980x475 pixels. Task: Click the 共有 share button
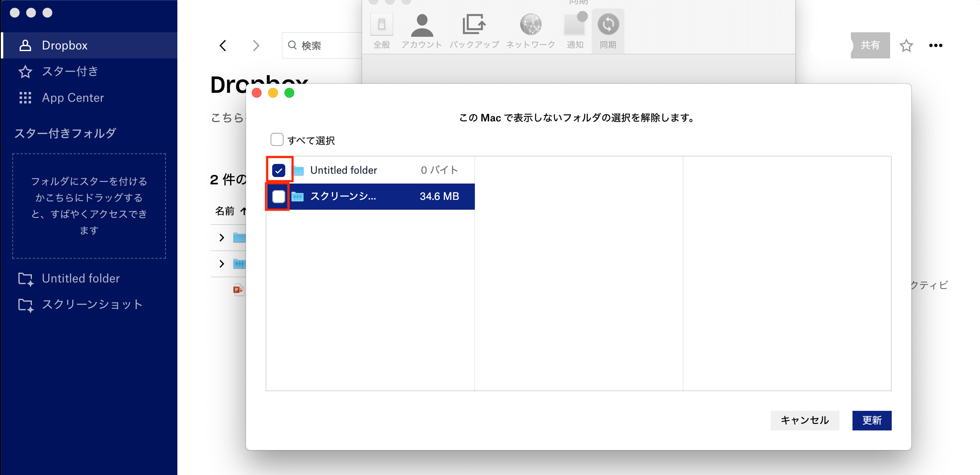(871, 45)
